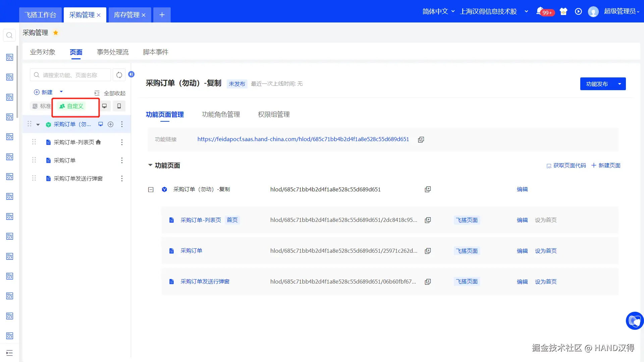Set 采购订单发送行弹窗 as homepage

tap(546, 282)
